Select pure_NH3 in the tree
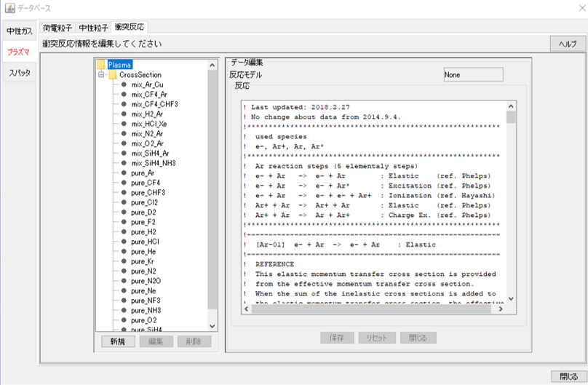Viewport: 588px width, 385px height. tap(146, 310)
